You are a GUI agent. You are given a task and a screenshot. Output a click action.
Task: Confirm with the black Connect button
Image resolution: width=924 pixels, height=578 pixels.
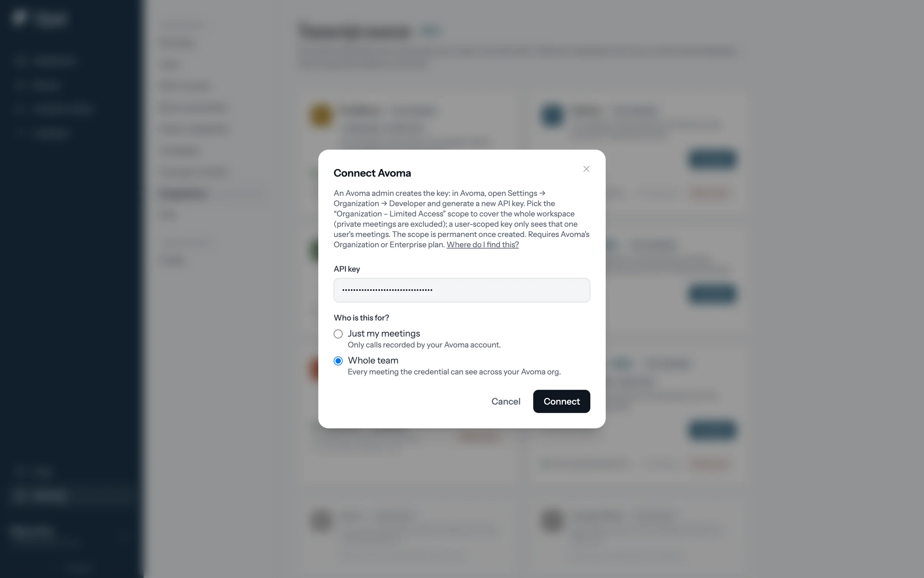pos(561,401)
